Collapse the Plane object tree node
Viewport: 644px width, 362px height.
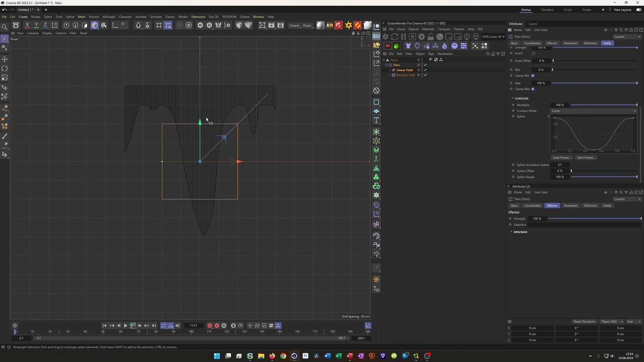(x=383, y=60)
